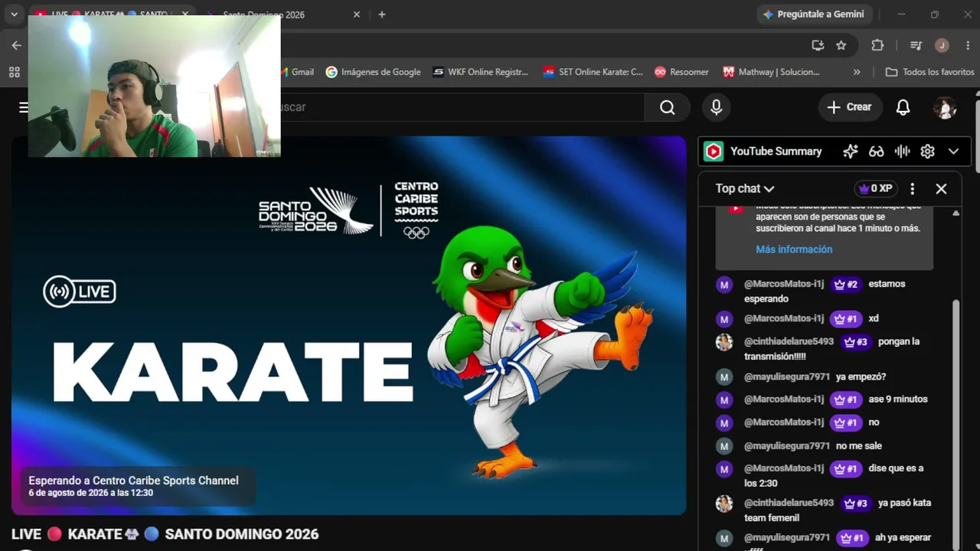
Task: Open the browser tab search dropdown
Action: point(14,15)
